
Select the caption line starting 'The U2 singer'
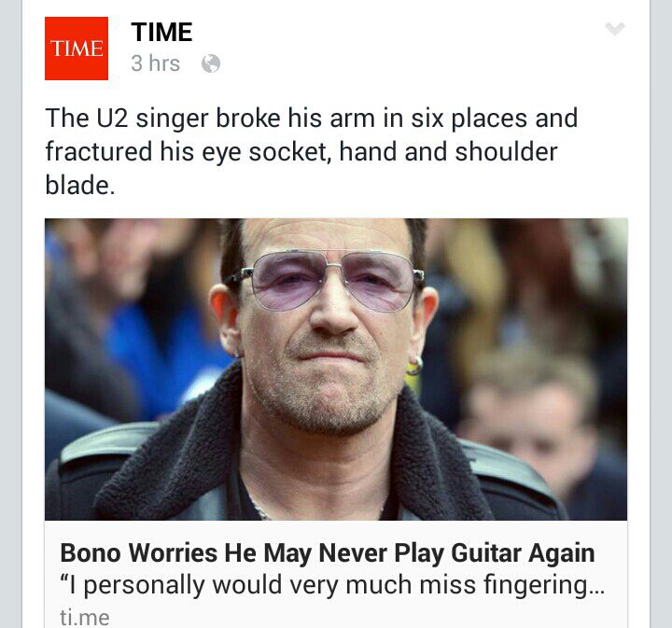pos(312,119)
